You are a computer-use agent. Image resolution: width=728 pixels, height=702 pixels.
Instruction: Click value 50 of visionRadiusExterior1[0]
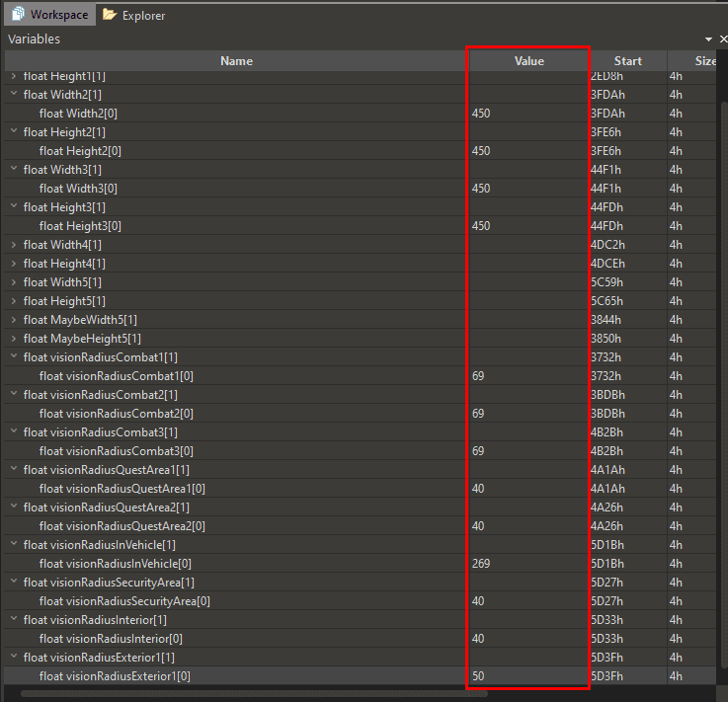click(x=478, y=676)
